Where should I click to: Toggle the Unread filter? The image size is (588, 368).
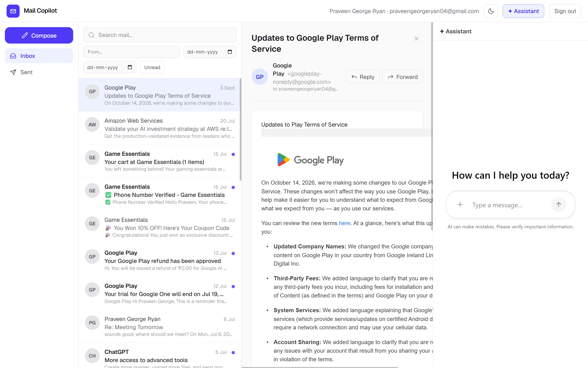coord(152,67)
